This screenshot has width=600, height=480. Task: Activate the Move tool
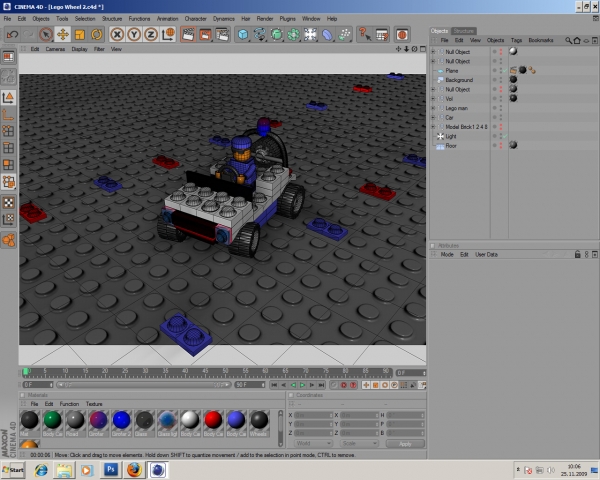pyautogui.click(x=63, y=34)
